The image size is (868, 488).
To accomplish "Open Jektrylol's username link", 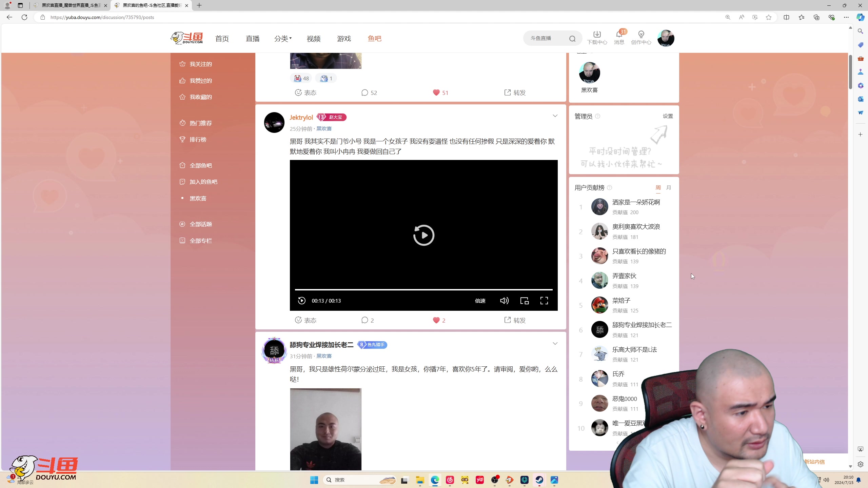I will pyautogui.click(x=301, y=117).
